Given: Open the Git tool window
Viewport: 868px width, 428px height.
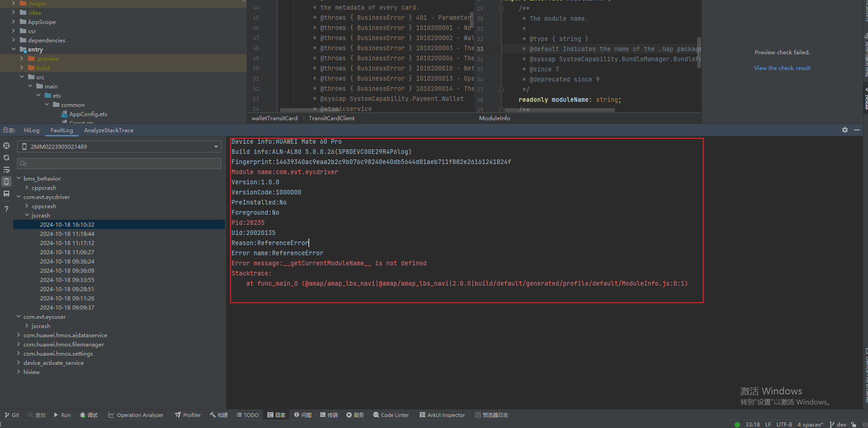Looking at the screenshot, I should tap(12, 415).
